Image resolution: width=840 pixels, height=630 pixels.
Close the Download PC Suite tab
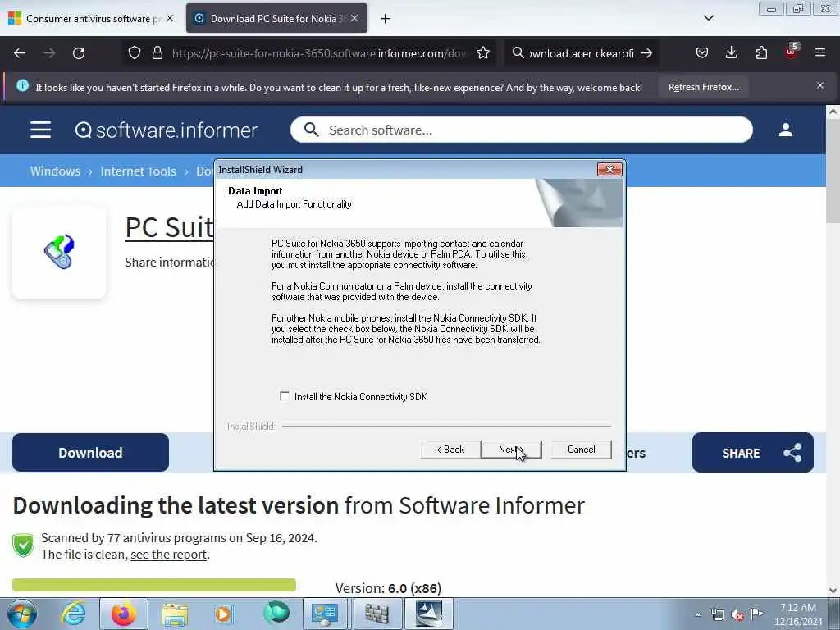[x=354, y=18]
